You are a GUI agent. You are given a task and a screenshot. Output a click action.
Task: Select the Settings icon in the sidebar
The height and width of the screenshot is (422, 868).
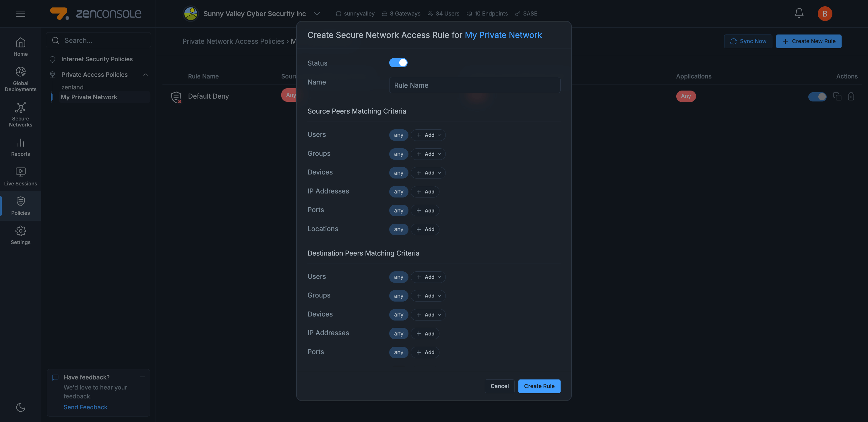click(20, 235)
